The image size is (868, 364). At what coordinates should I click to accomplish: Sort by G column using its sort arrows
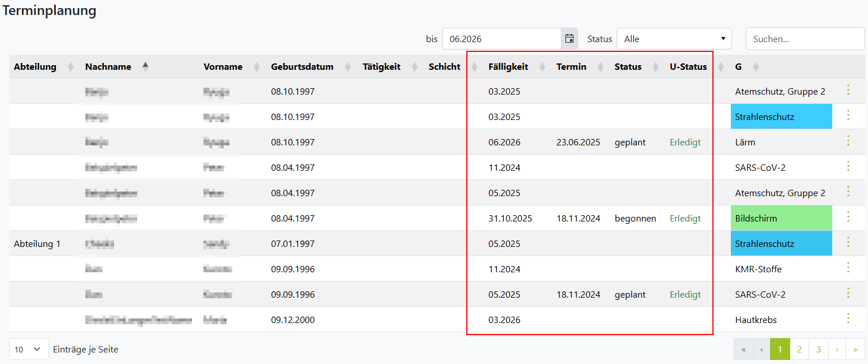[756, 67]
